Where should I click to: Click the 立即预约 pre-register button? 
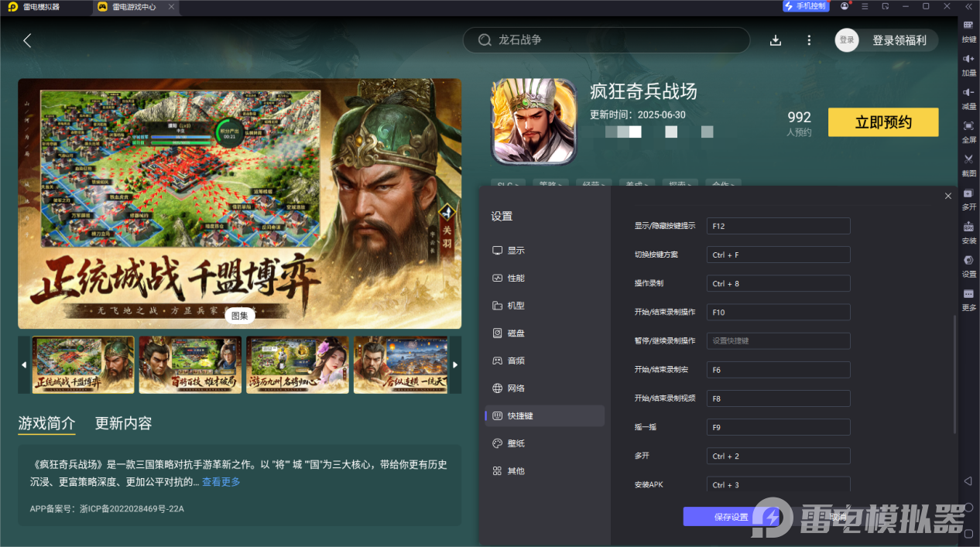coord(882,121)
